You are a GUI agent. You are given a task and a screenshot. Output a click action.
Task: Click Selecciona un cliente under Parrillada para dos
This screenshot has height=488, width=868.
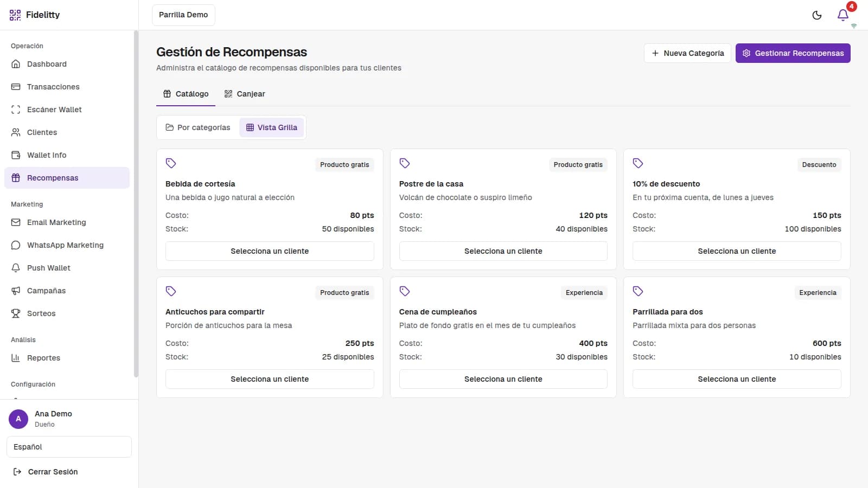737,379
